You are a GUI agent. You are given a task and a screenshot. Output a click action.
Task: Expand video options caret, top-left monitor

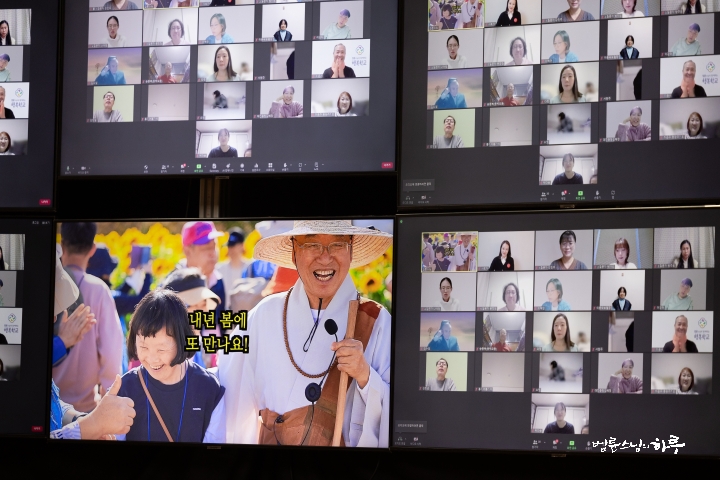pyautogui.click(x=89, y=168)
